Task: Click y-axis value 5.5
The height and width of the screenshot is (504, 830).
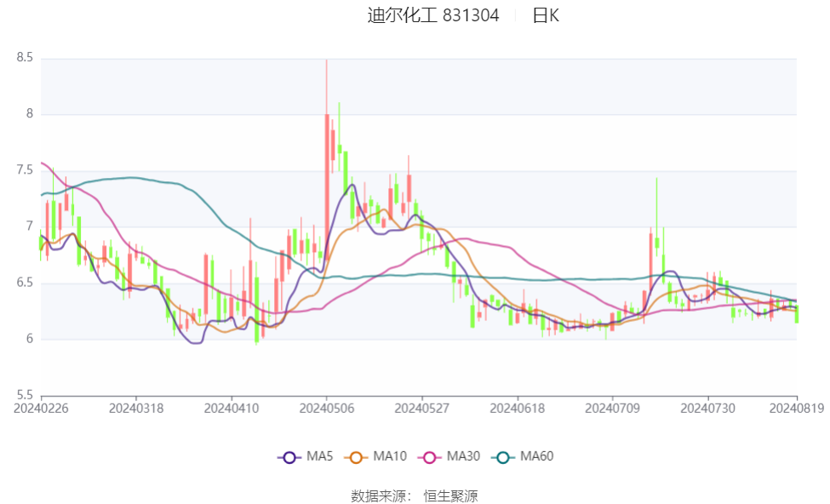Action: [x=25, y=395]
